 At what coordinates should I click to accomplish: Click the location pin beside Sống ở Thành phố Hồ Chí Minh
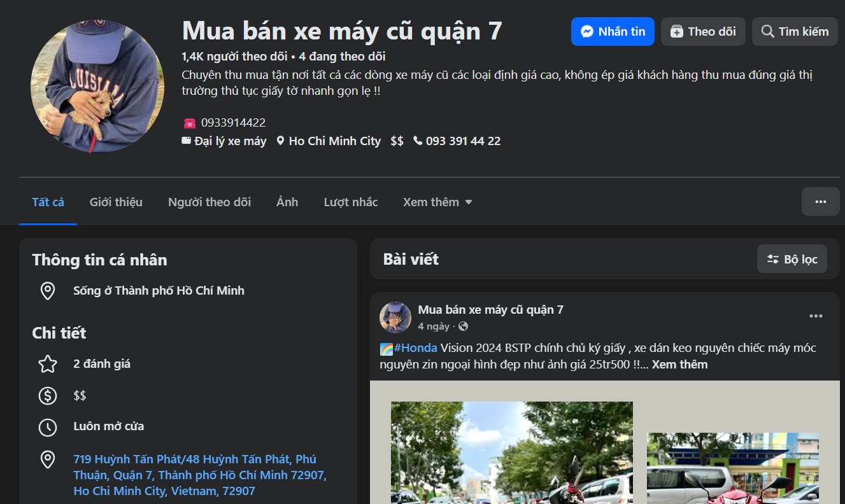click(48, 291)
